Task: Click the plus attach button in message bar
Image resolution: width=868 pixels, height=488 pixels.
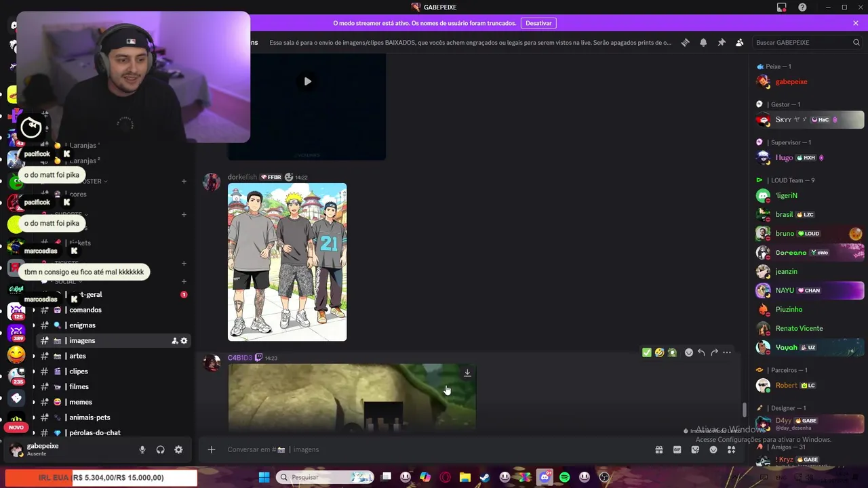Action: [212, 449]
